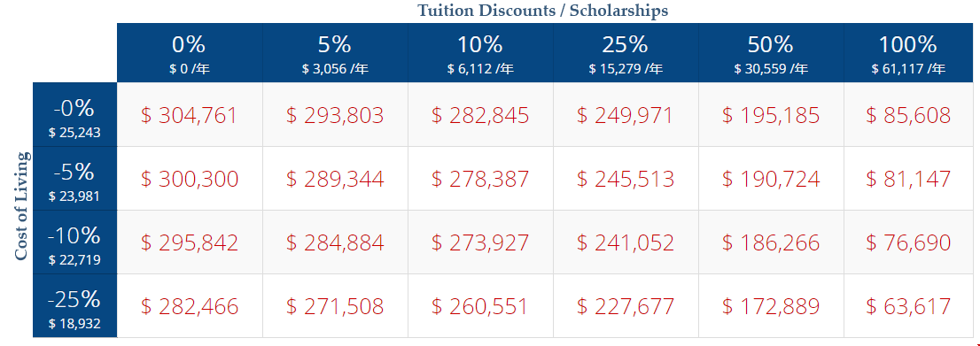980x346 pixels.
Task: Click the vertical Cost of Living label
Action: [21, 206]
